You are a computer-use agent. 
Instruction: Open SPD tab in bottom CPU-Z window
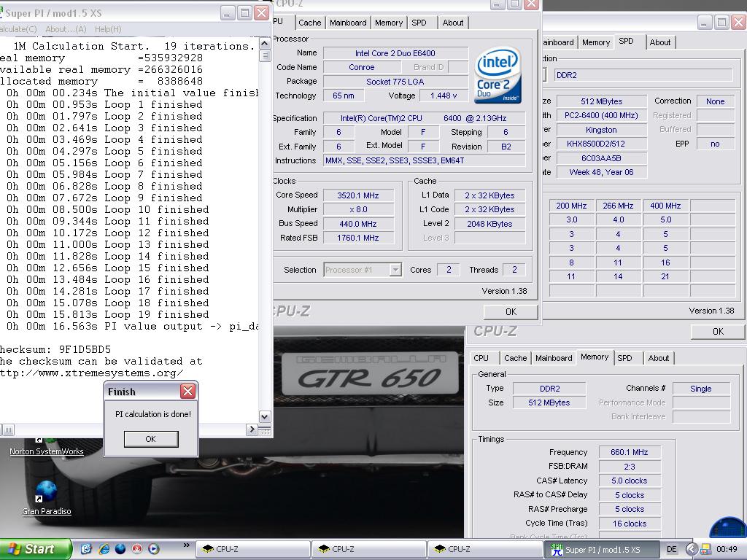(624, 358)
